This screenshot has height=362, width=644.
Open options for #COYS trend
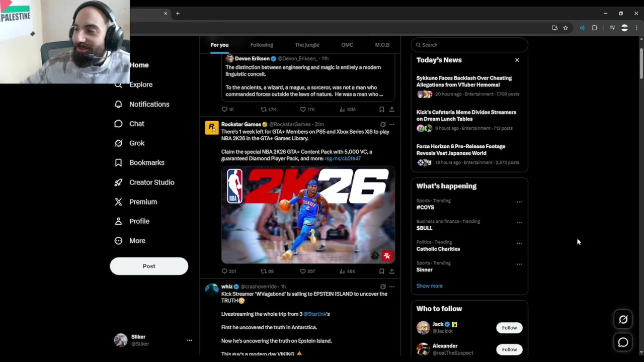(x=519, y=202)
